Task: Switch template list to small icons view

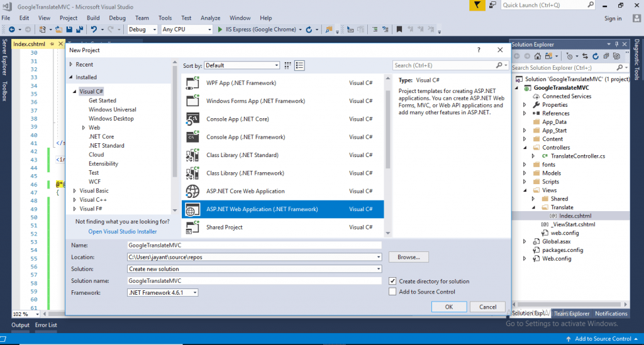Action: (287, 65)
